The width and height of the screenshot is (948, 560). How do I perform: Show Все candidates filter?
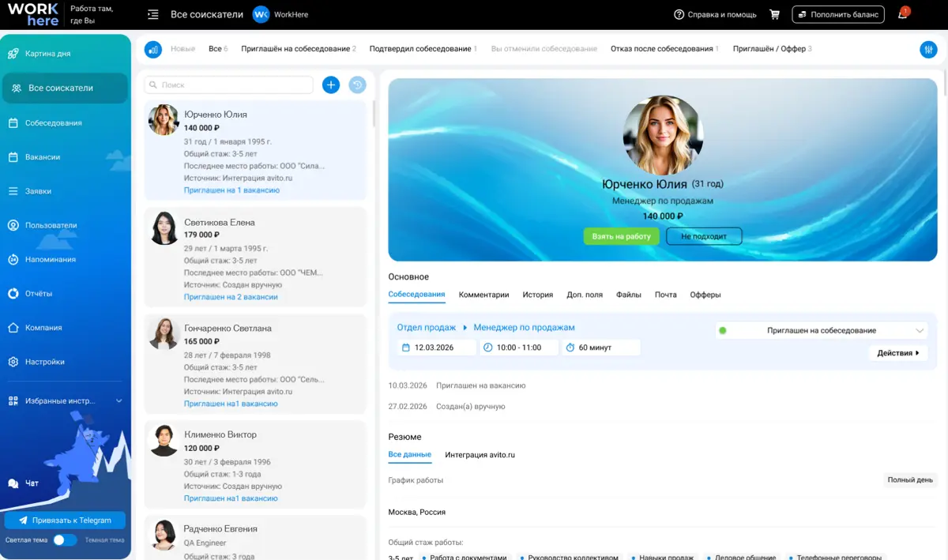coord(218,49)
